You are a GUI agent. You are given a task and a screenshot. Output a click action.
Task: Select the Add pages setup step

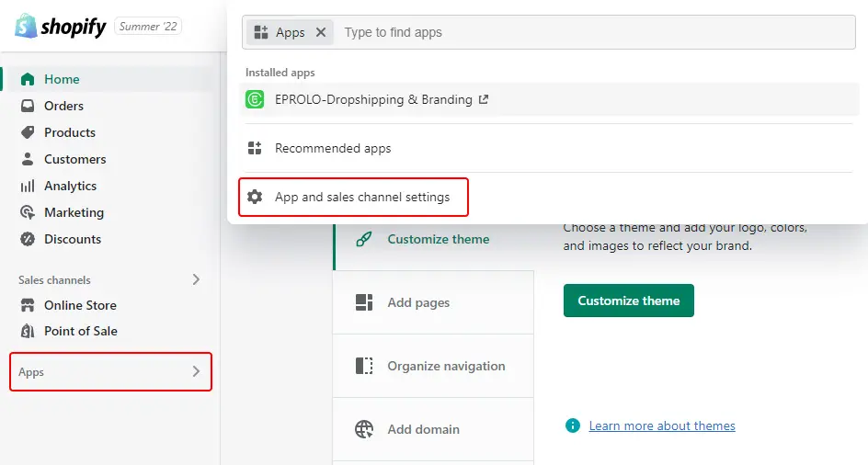[433, 302]
